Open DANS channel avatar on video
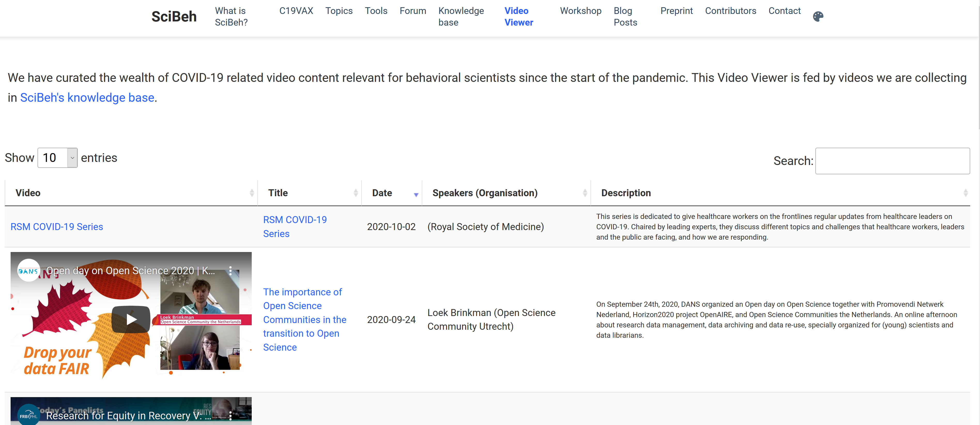 28,271
